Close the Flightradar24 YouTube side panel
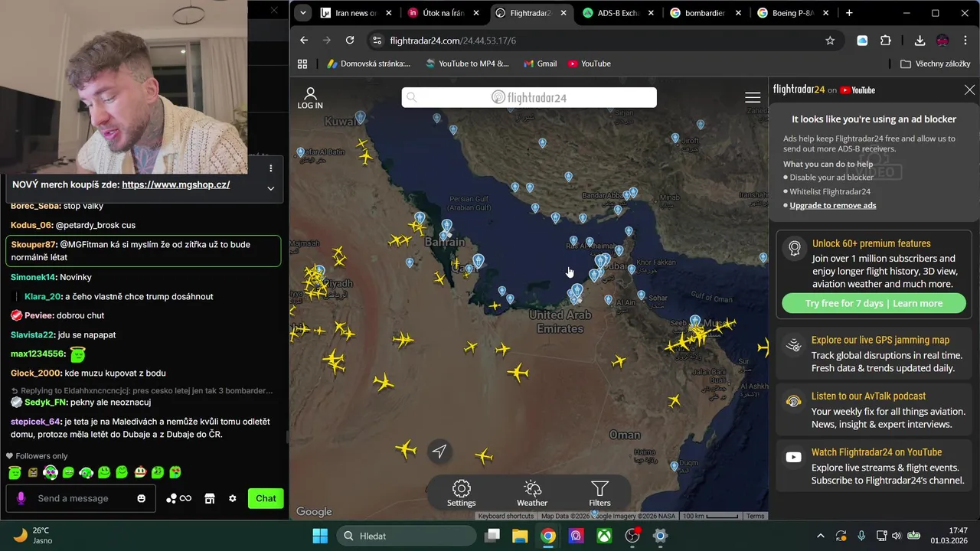 (x=969, y=90)
